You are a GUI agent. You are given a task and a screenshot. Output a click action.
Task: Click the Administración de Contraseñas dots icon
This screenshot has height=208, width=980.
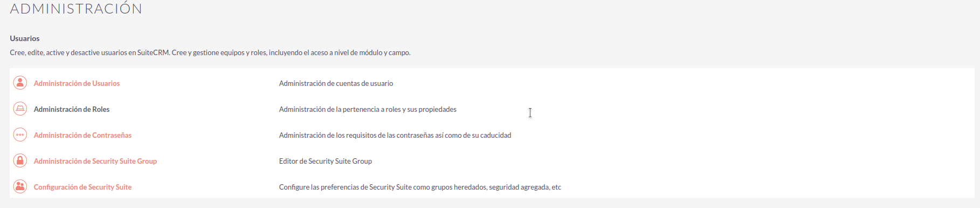[20, 135]
